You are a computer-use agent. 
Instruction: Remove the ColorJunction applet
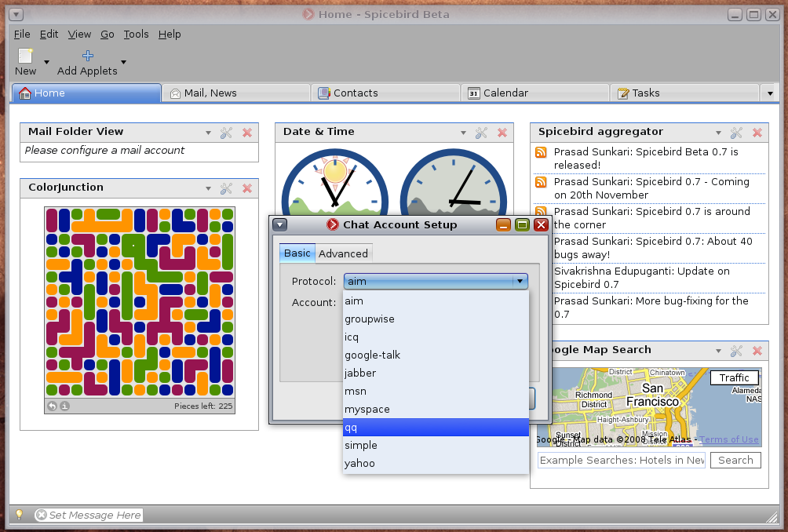point(247,188)
